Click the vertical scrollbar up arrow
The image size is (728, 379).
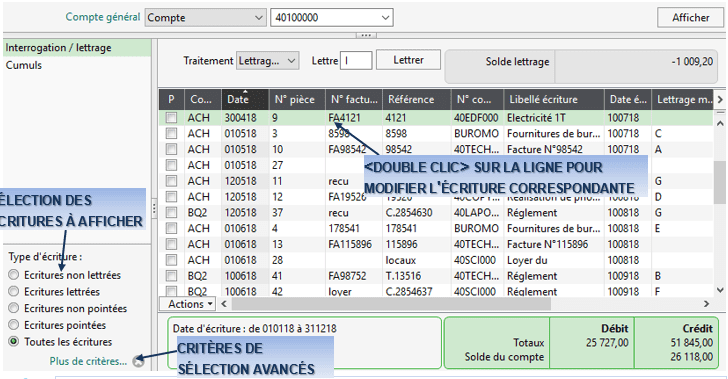pos(720,123)
